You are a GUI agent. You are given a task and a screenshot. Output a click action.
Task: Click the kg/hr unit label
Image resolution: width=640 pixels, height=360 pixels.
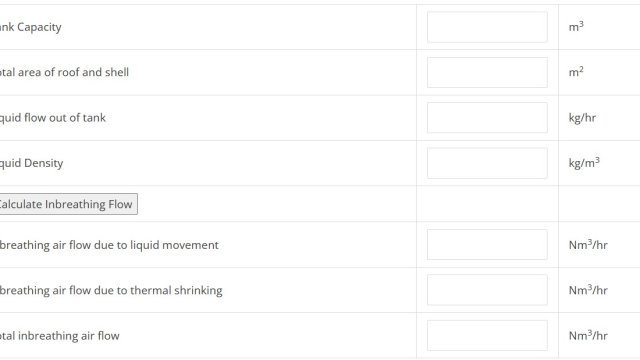point(582,118)
